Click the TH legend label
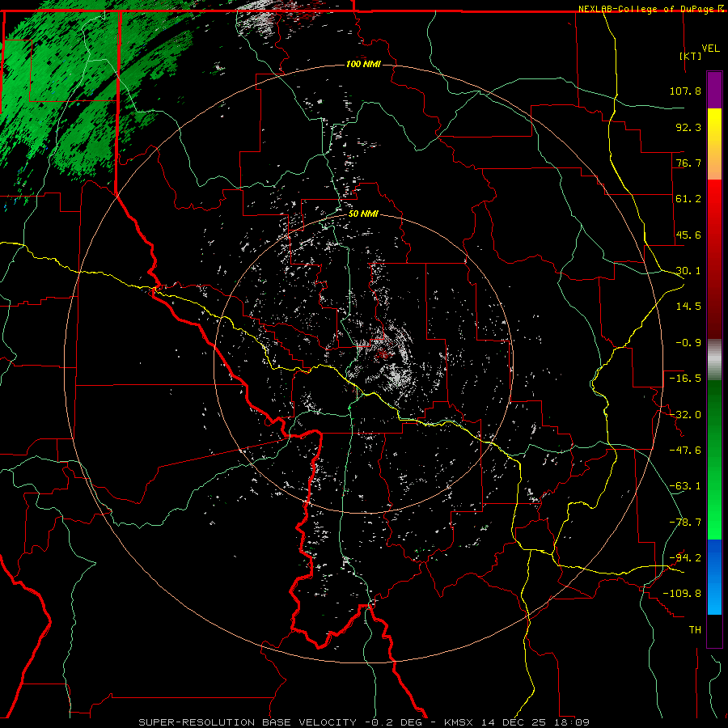 tap(695, 630)
